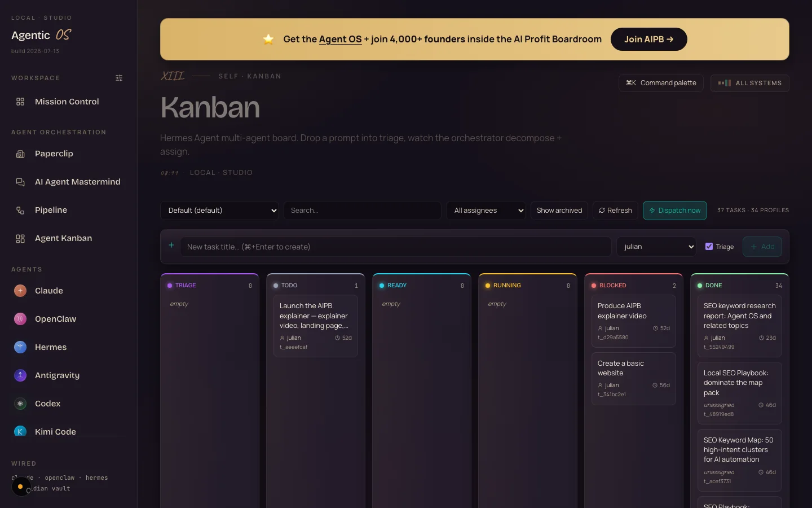812x508 pixels.
Task: Click the star icon in the banner
Action: click(268, 39)
